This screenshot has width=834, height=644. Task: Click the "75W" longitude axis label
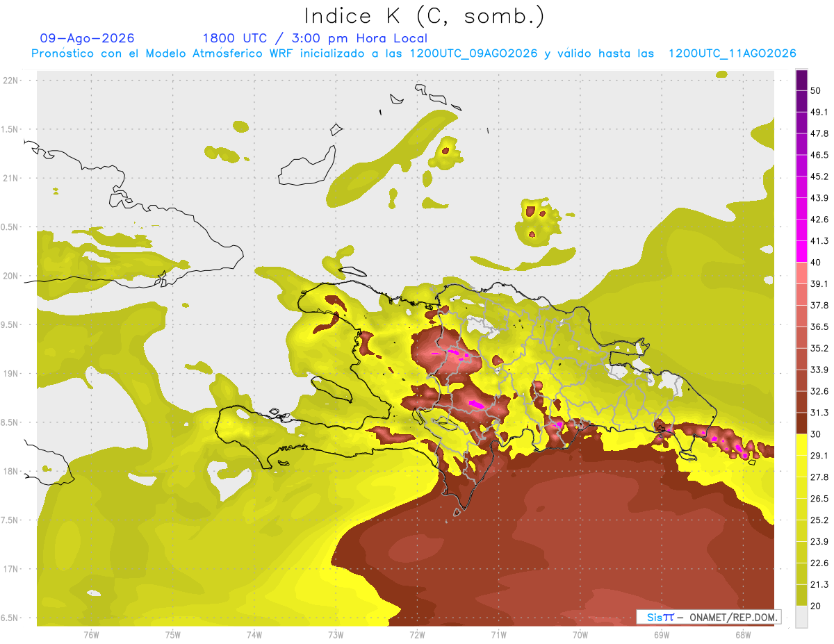173,635
